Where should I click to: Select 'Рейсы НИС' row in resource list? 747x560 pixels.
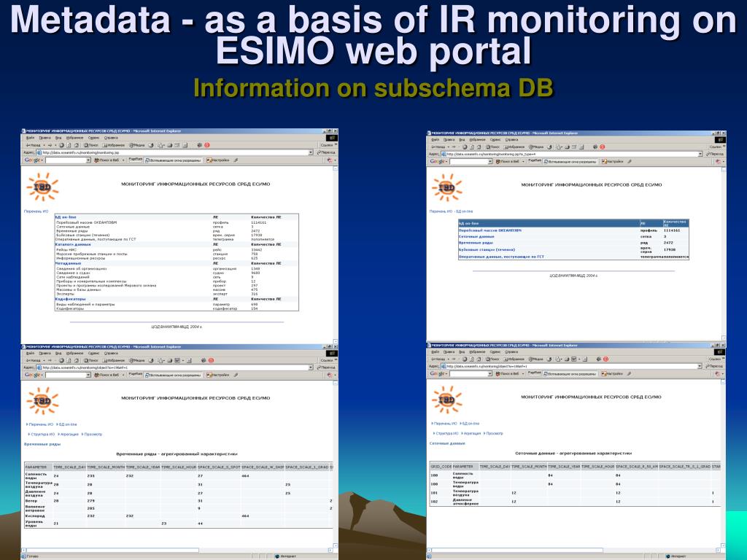[177, 249]
